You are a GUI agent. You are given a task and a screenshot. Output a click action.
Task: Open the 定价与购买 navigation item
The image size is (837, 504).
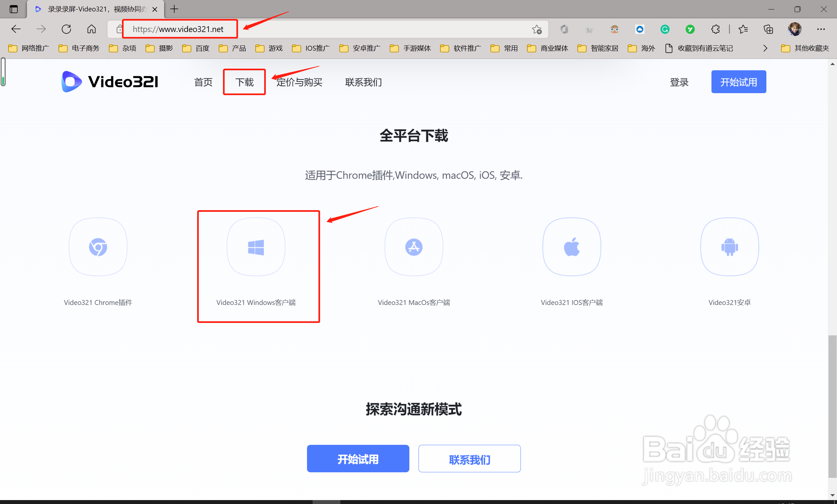pyautogui.click(x=299, y=82)
